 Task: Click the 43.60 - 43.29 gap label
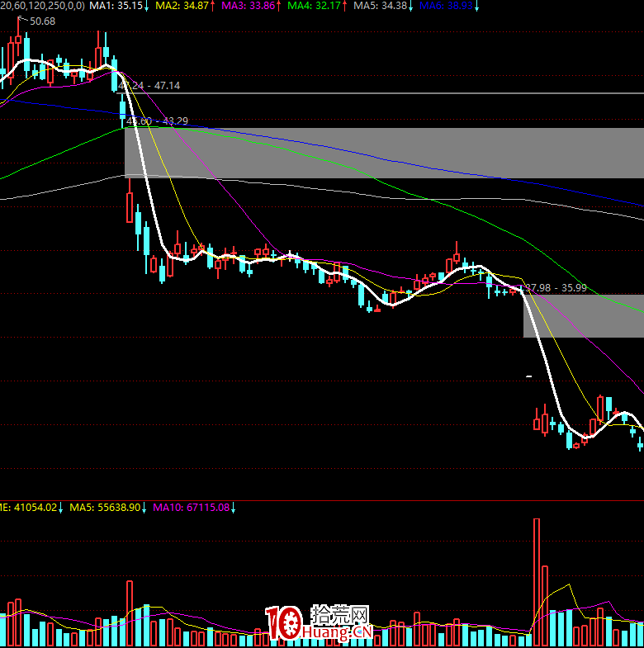coord(157,121)
